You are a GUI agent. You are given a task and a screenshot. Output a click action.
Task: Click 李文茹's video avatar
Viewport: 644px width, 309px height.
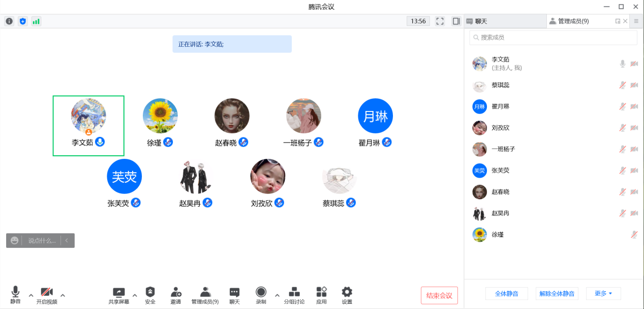(88, 116)
